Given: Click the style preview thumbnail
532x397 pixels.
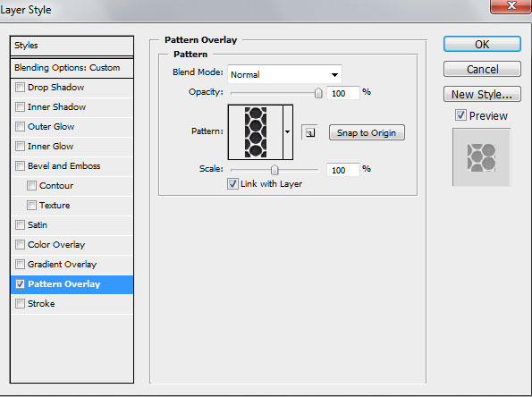Looking at the screenshot, I should 481,157.
